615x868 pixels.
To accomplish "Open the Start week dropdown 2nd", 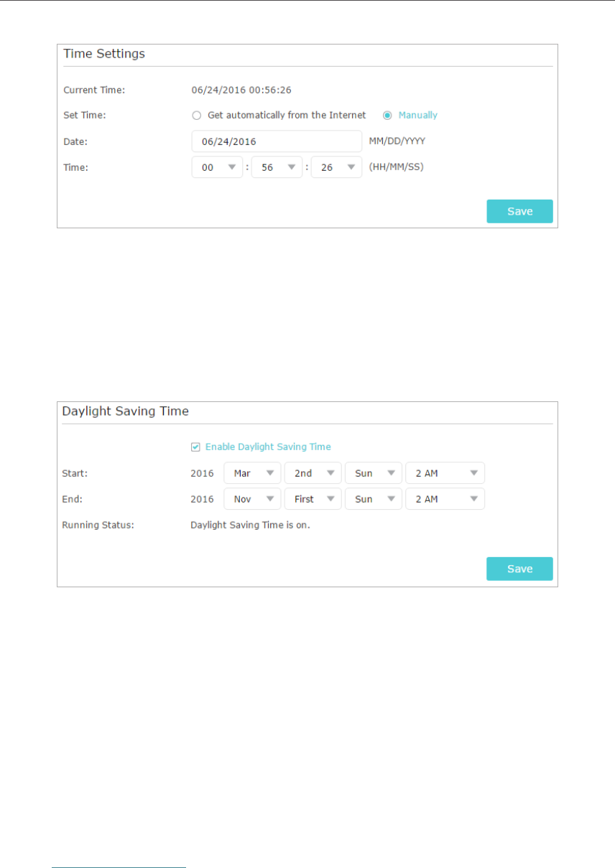I will (313, 473).
